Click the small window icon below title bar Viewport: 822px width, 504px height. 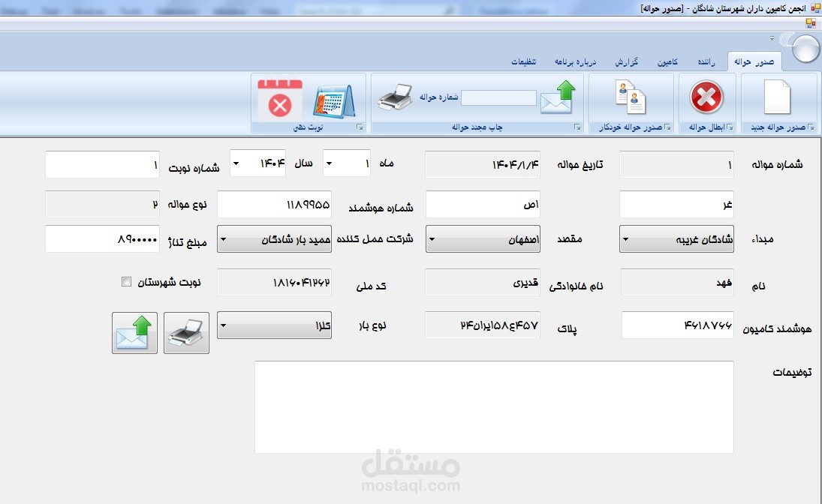pyautogui.click(x=811, y=23)
